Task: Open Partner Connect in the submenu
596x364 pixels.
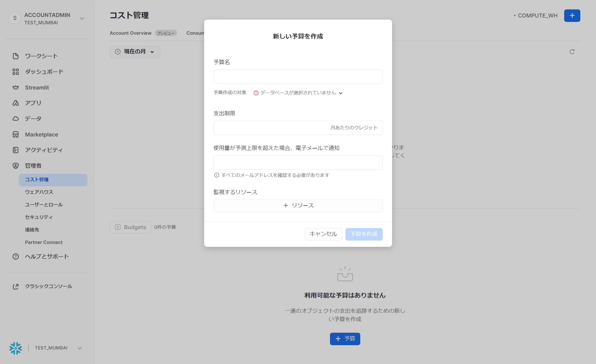Action: [44, 242]
